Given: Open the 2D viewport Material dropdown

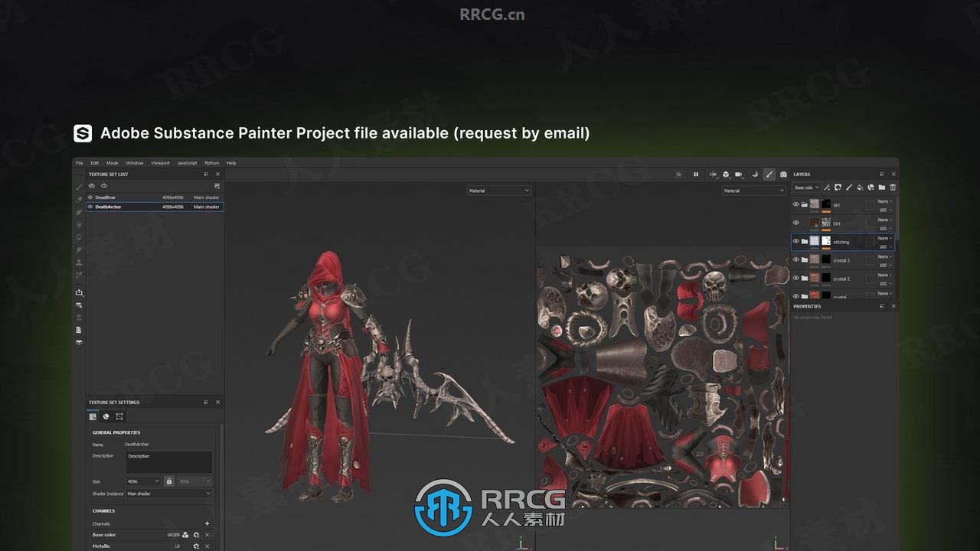Looking at the screenshot, I should click(753, 191).
